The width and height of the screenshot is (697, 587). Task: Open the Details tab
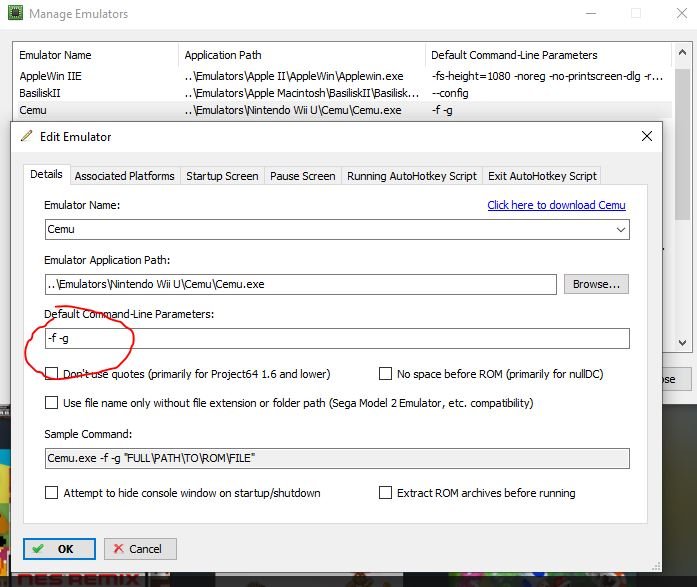click(46, 174)
